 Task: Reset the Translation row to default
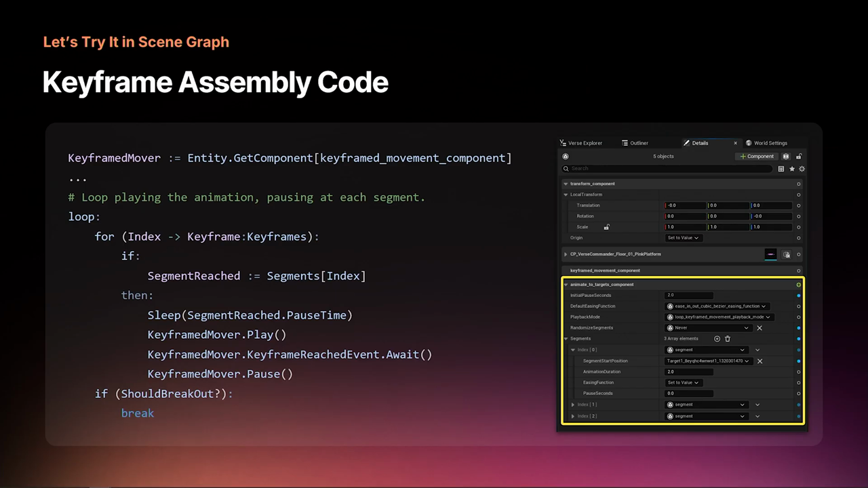click(x=798, y=205)
